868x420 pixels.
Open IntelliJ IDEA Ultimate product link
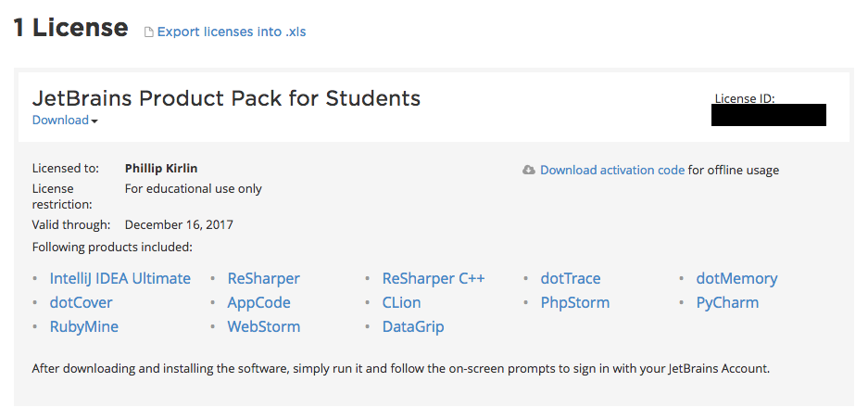[120, 278]
